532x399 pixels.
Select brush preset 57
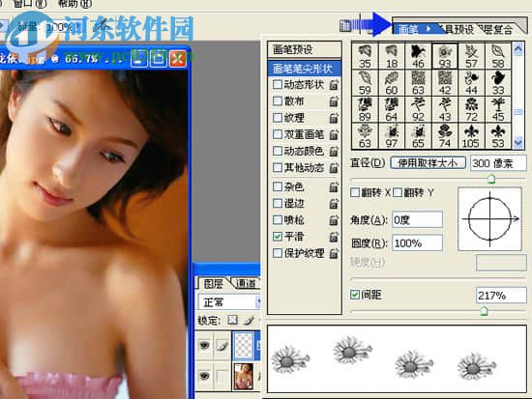click(471, 56)
